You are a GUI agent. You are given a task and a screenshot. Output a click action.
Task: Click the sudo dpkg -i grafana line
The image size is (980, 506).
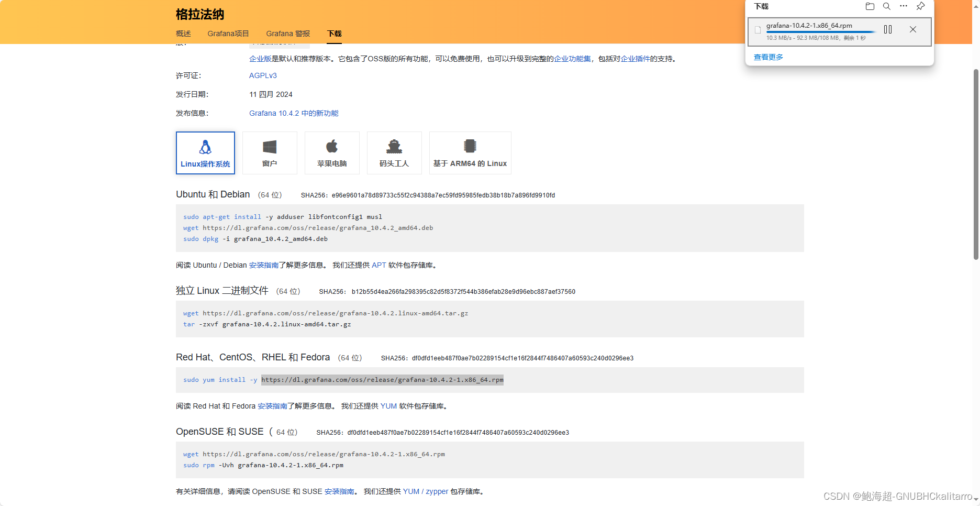(x=255, y=239)
